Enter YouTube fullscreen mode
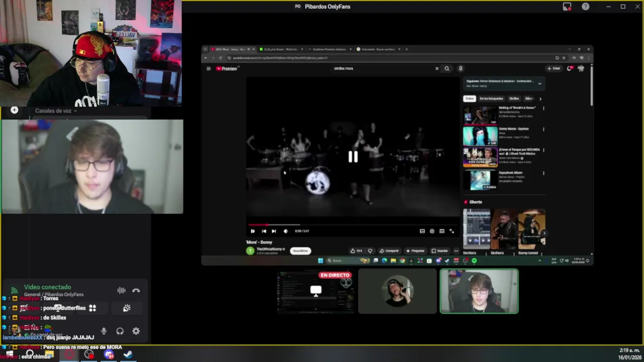Screen dimensions: 644x362 [451, 231]
